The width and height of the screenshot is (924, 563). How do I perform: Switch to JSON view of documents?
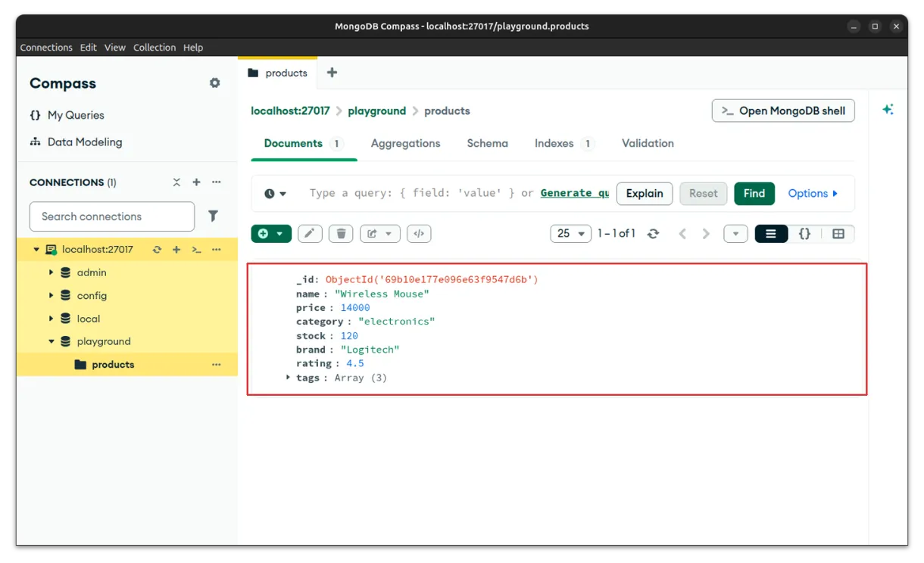pyautogui.click(x=804, y=234)
